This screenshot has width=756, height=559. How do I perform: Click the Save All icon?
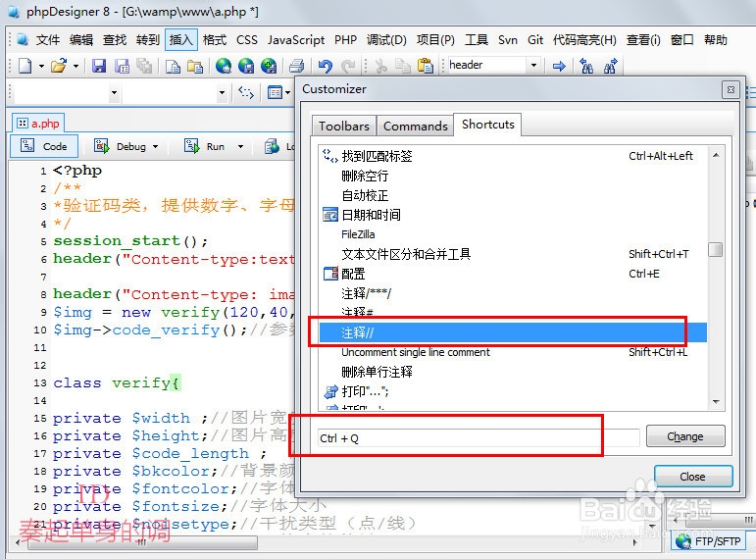pos(144,66)
